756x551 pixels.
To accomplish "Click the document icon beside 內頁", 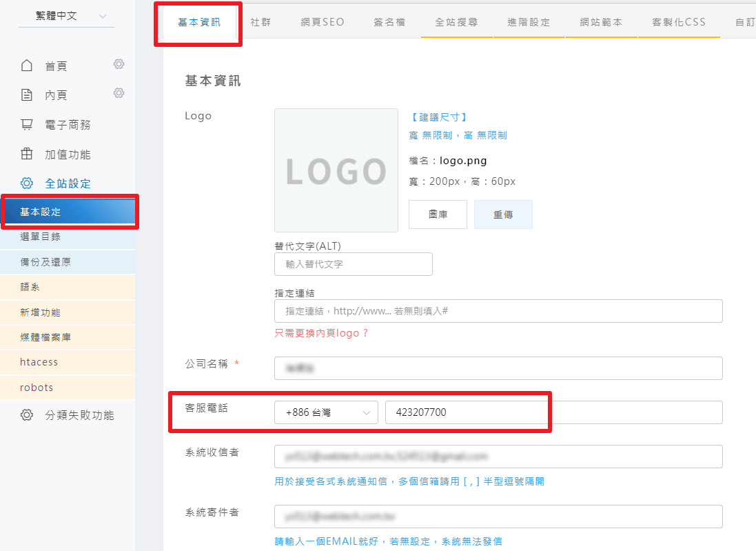I will click(27, 95).
